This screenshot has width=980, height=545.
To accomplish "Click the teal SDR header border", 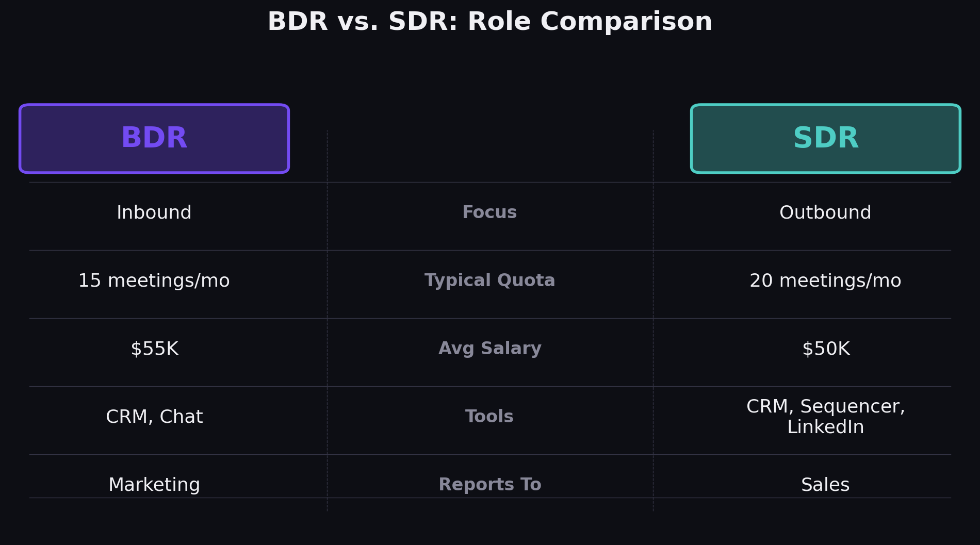I will tap(825, 105).
